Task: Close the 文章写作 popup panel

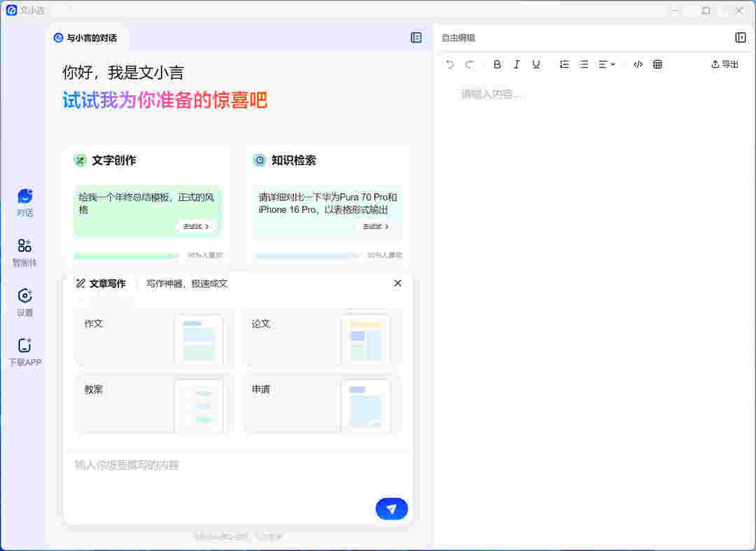Action: pos(398,283)
